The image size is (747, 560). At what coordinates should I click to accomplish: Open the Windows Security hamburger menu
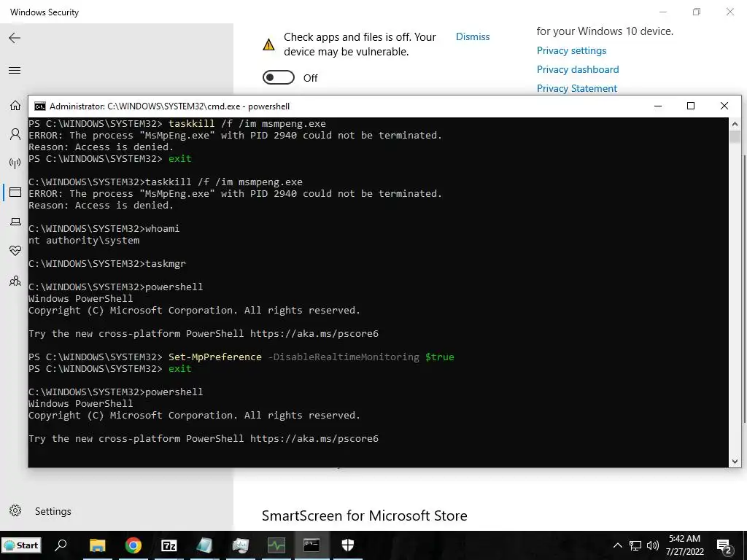click(x=15, y=71)
